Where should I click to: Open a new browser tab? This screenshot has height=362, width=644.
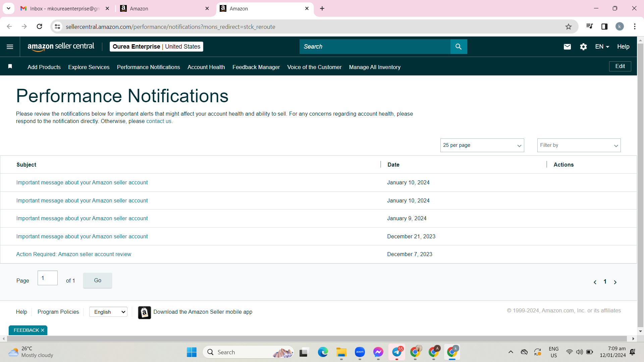coord(322,8)
